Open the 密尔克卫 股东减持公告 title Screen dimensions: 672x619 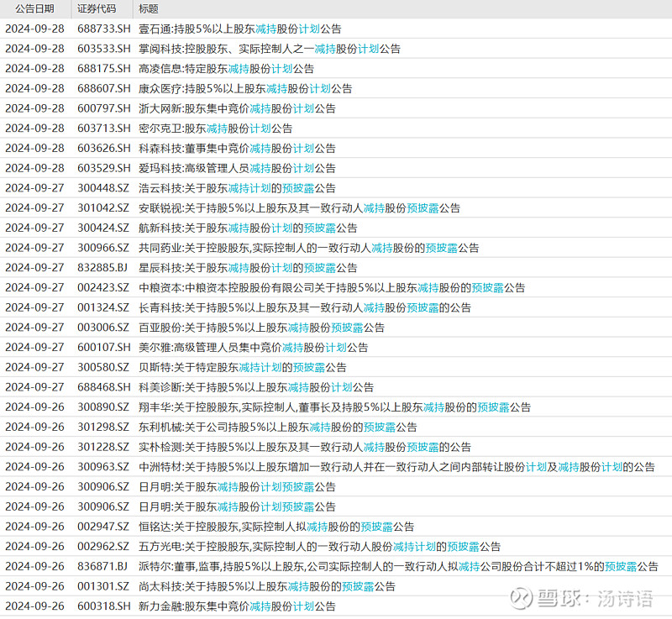pyautogui.click(x=216, y=129)
